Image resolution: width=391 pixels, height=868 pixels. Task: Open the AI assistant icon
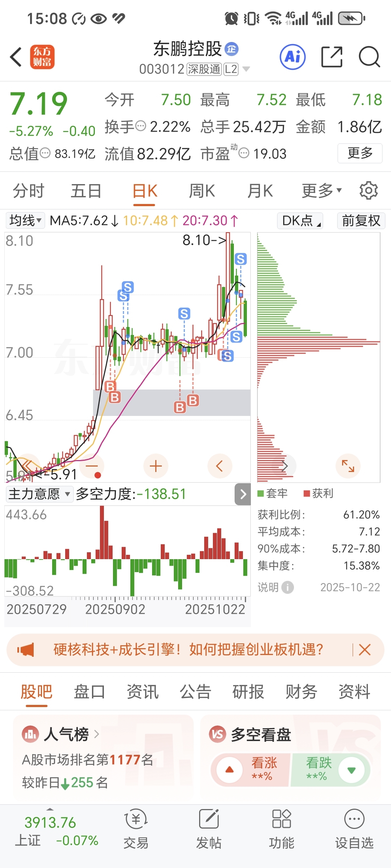[293, 57]
